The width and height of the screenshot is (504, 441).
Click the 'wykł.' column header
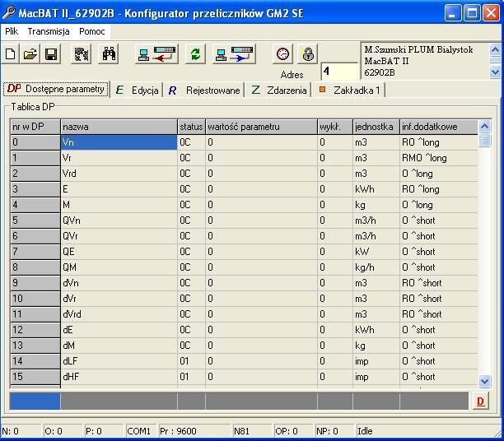(x=335, y=127)
